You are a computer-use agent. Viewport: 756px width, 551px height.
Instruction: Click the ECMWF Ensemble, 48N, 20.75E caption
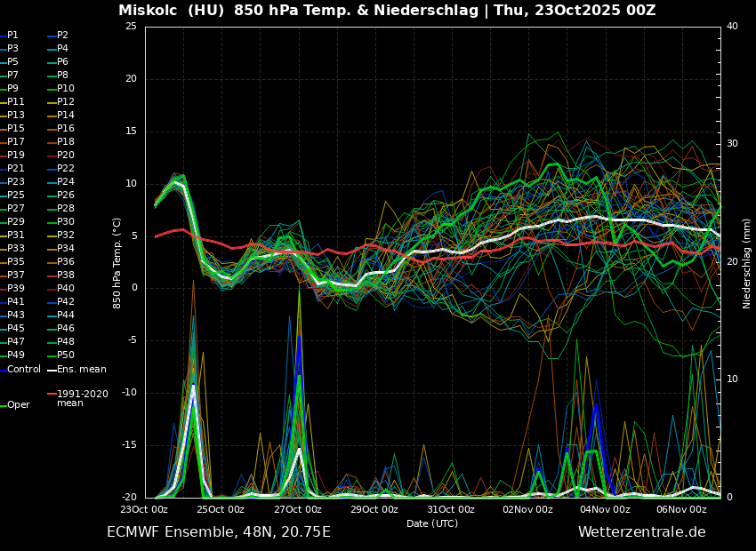[218, 532]
